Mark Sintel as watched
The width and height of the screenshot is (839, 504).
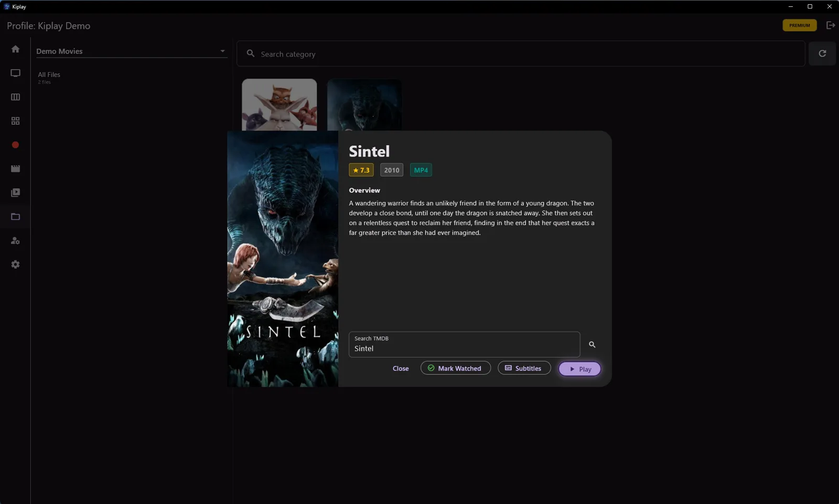(x=455, y=368)
